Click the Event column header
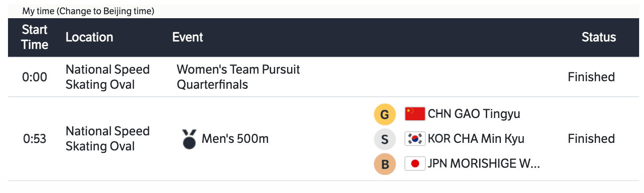 (188, 37)
